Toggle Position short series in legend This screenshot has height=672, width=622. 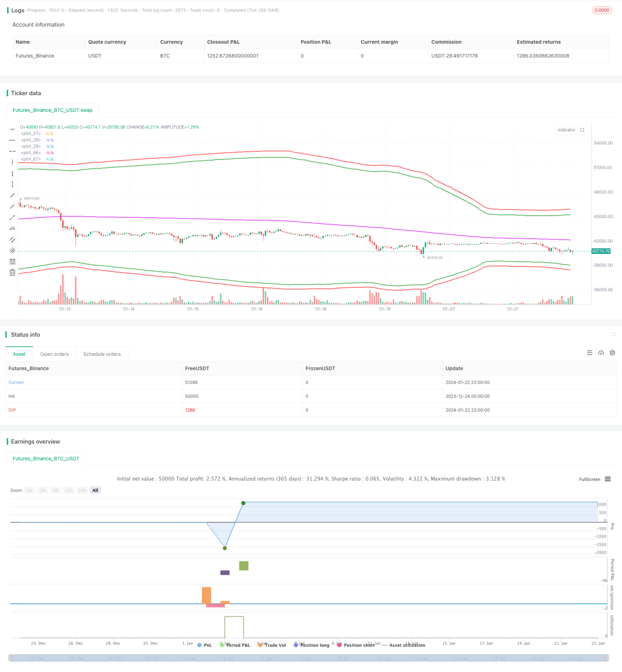pos(356,645)
